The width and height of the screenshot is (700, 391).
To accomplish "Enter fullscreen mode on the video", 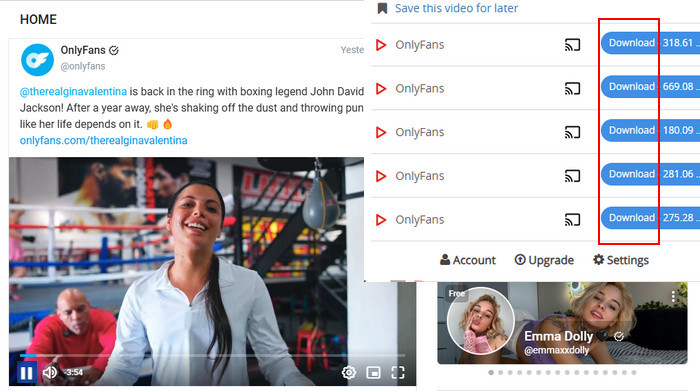I will pos(398,372).
